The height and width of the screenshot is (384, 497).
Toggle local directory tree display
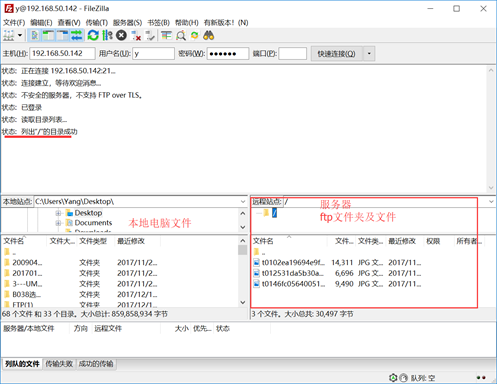[48, 35]
